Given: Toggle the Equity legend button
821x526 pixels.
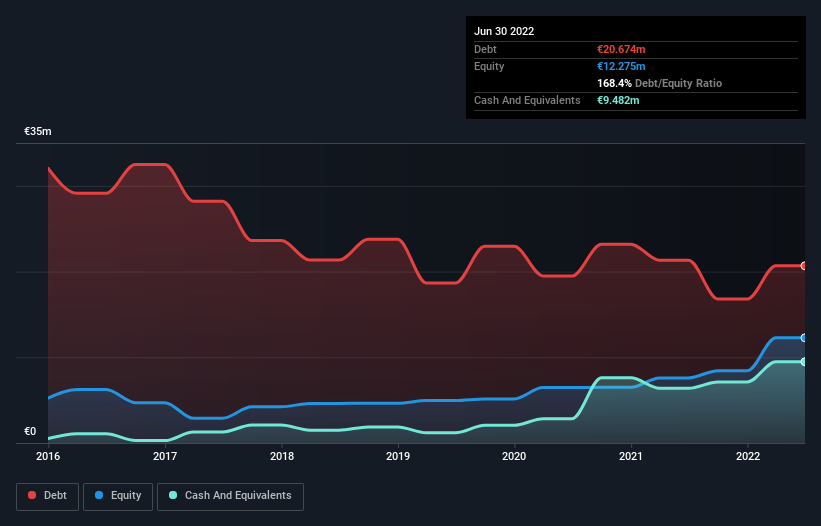Looking at the screenshot, I should 118,496.
